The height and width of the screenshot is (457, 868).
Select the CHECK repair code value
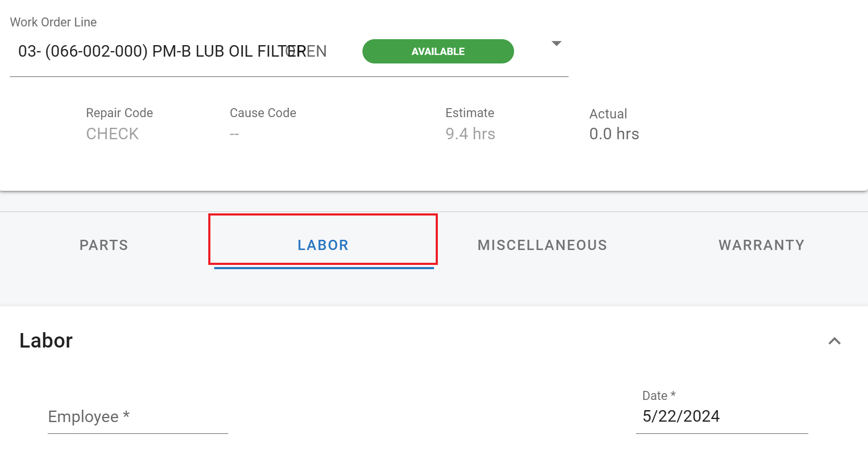(112, 134)
